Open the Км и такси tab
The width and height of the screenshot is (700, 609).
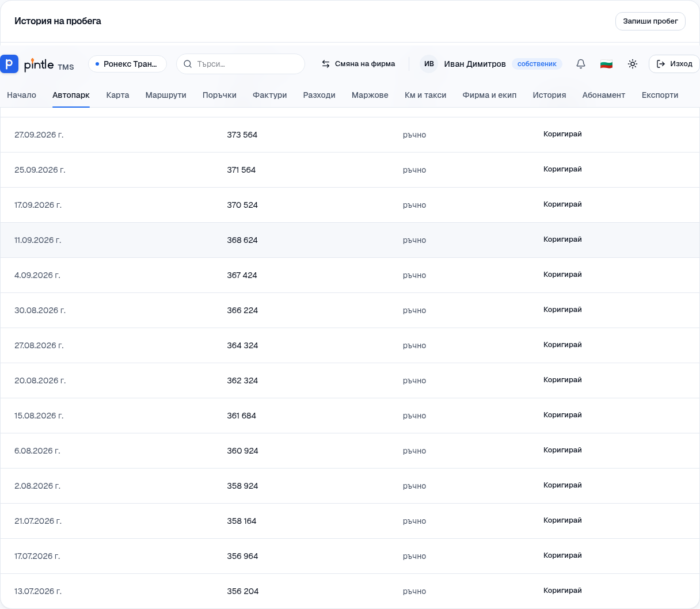point(425,95)
